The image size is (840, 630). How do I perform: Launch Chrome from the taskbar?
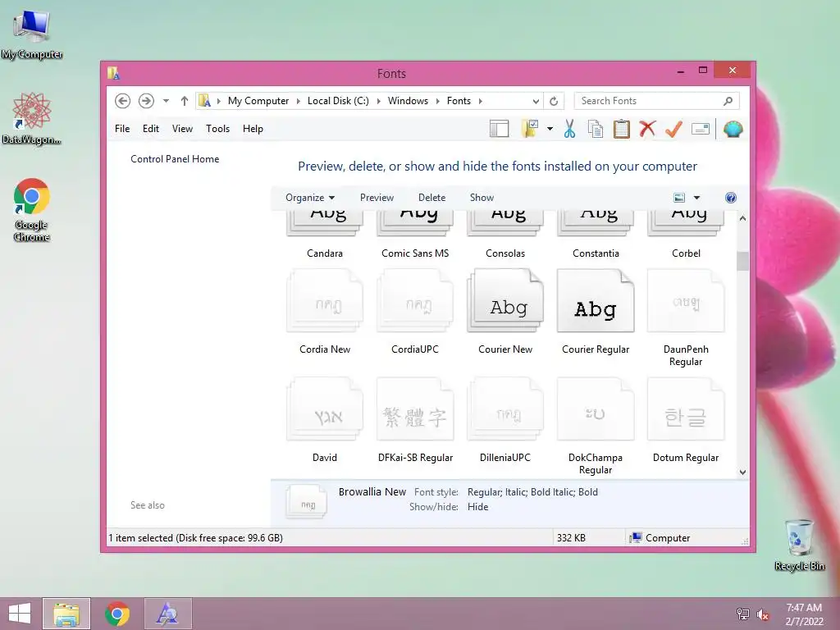(117, 614)
